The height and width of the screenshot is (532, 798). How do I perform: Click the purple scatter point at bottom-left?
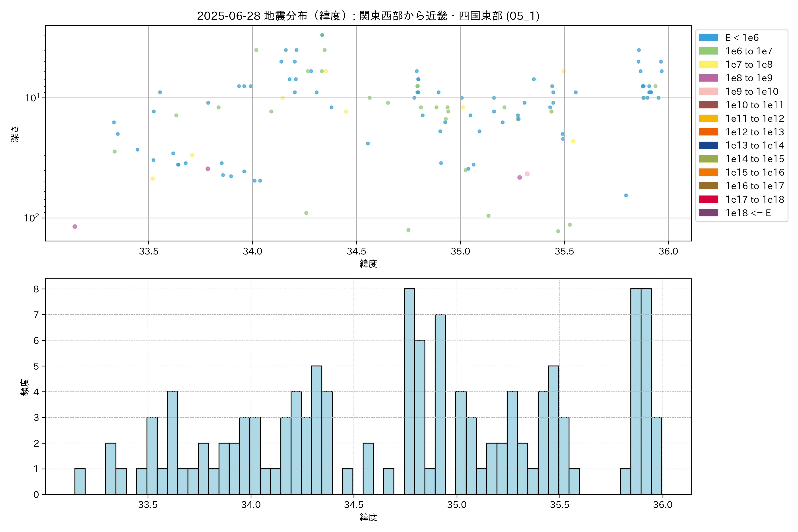coord(75,227)
